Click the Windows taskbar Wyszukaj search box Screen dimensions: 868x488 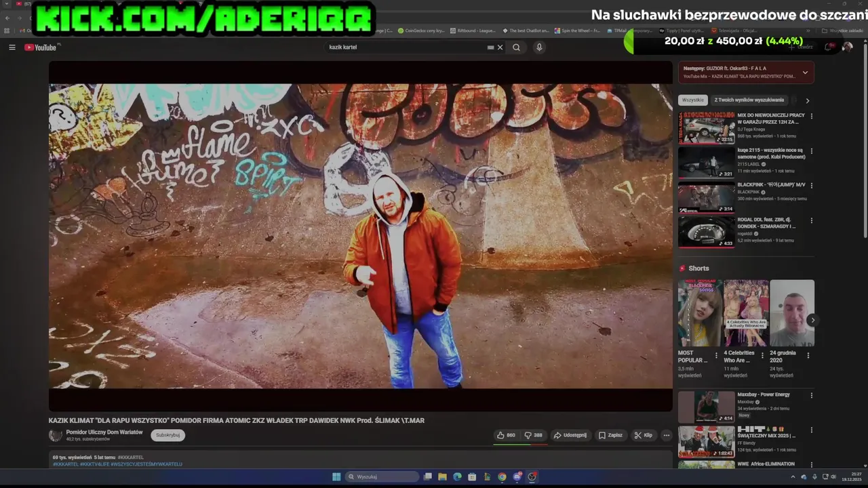(x=382, y=476)
